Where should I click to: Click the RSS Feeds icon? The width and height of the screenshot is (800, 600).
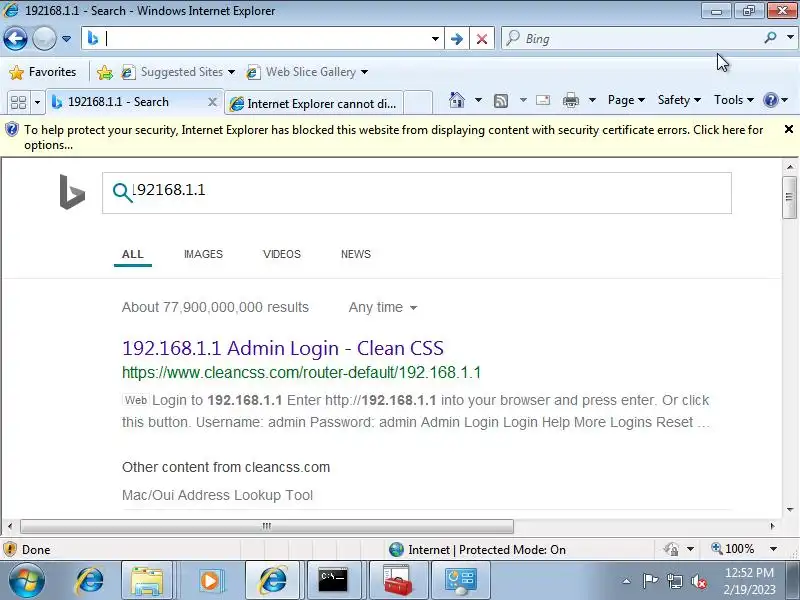[501, 101]
